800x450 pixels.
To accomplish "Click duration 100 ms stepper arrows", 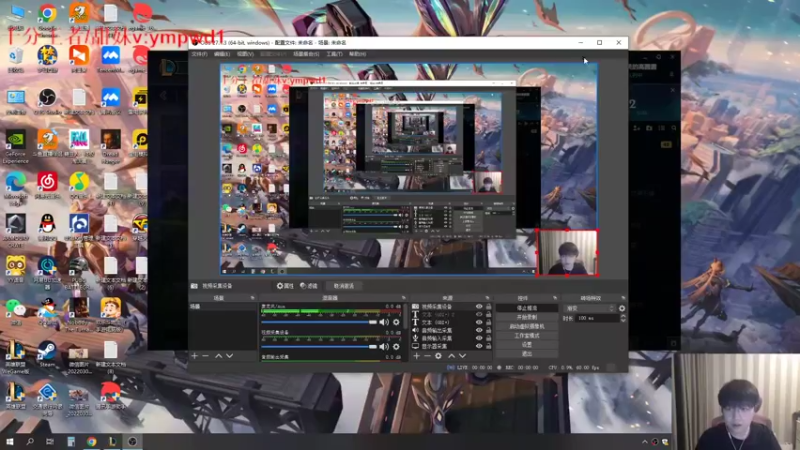I will click(623, 318).
